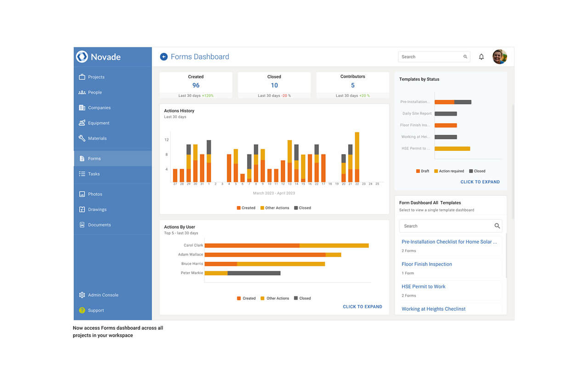Viewport: 588px width, 367px height.
Task: Click Carol Clark's orange Created bar
Action: coord(252,246)
